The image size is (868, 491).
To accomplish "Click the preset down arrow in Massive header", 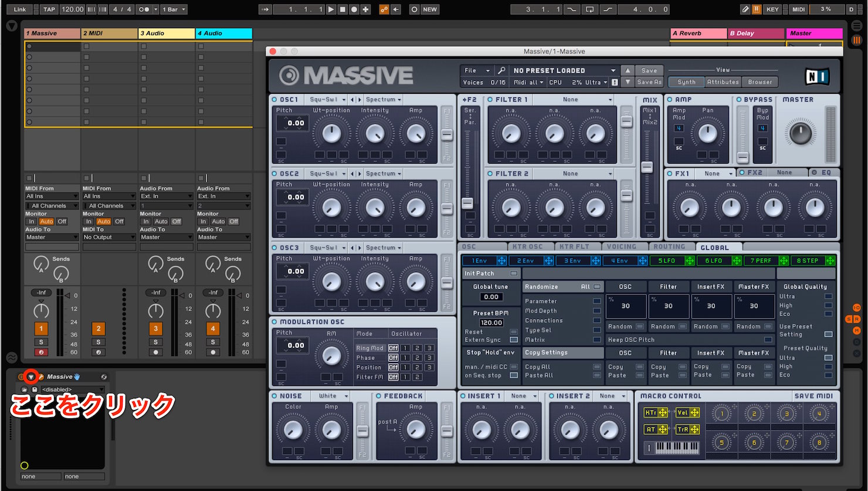I will 627,82.
